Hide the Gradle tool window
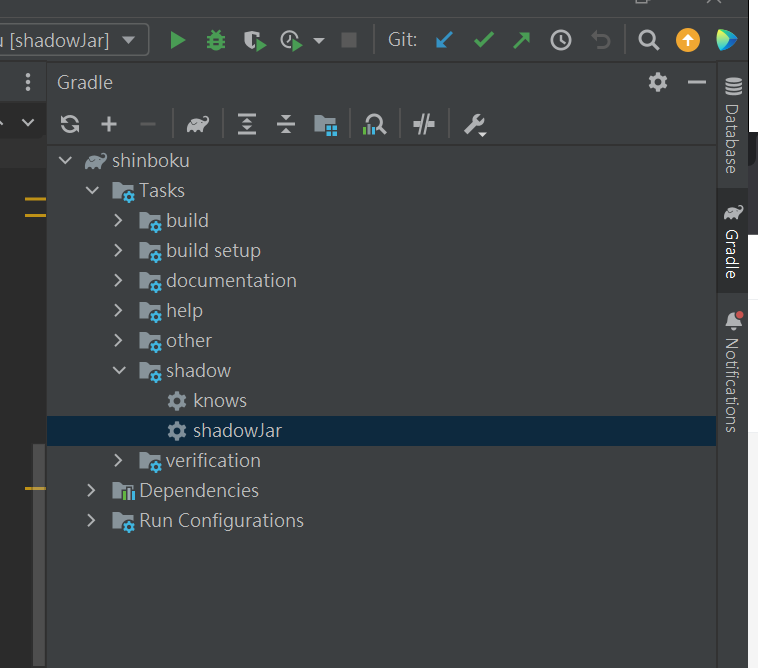The image size is (758, 668). pyautogui.click(x=697, y=82)
